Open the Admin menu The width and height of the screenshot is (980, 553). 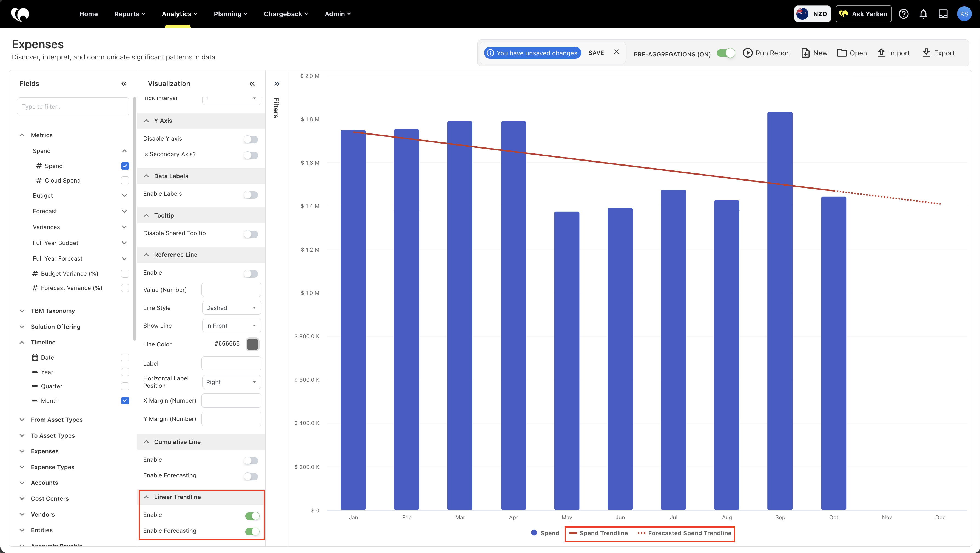coord(337,14)
